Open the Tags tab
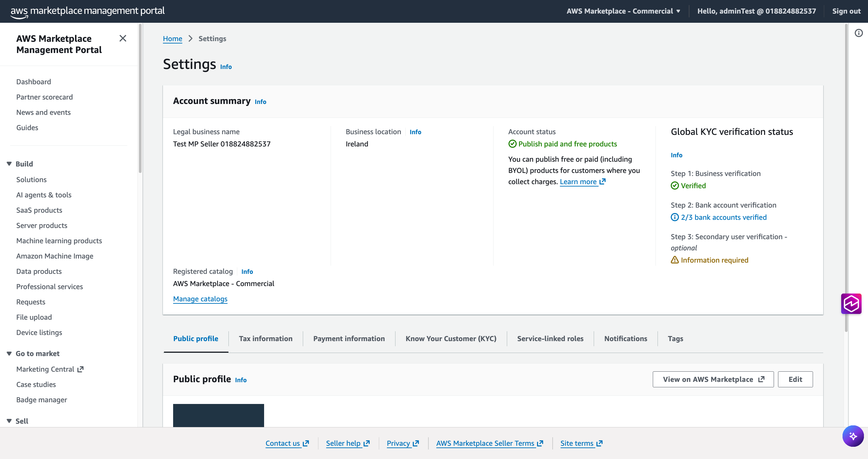This screenshot has height=459, width=868. pos(676,338)
